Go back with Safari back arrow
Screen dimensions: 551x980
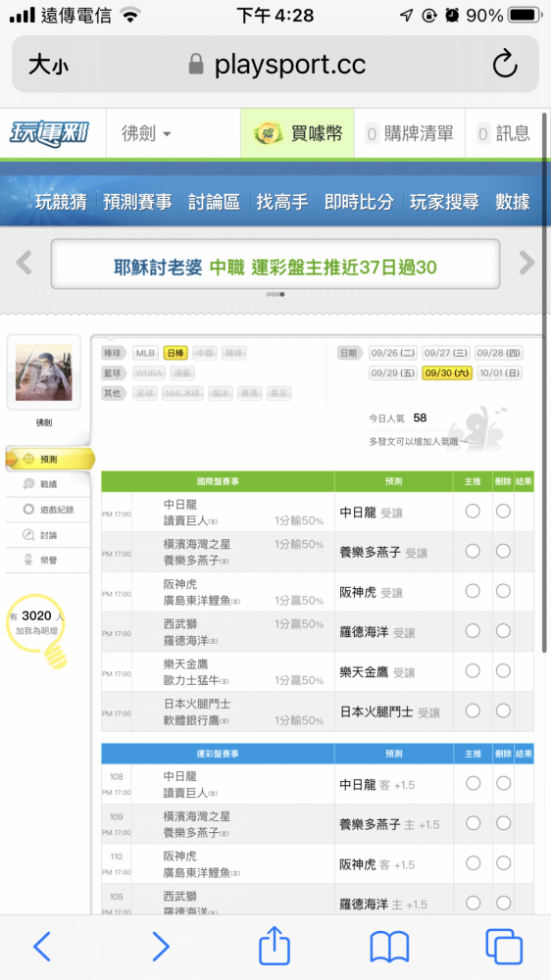(x=41, y=947)
